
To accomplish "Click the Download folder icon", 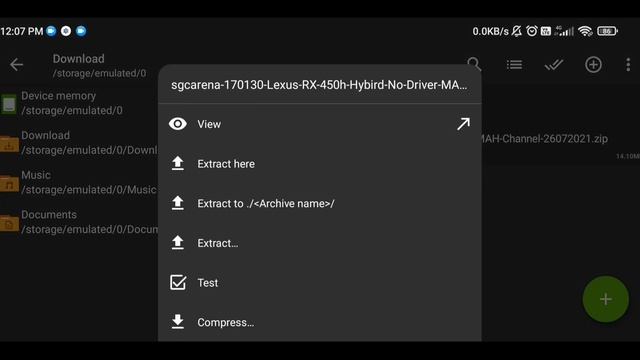I will (9, 144).
